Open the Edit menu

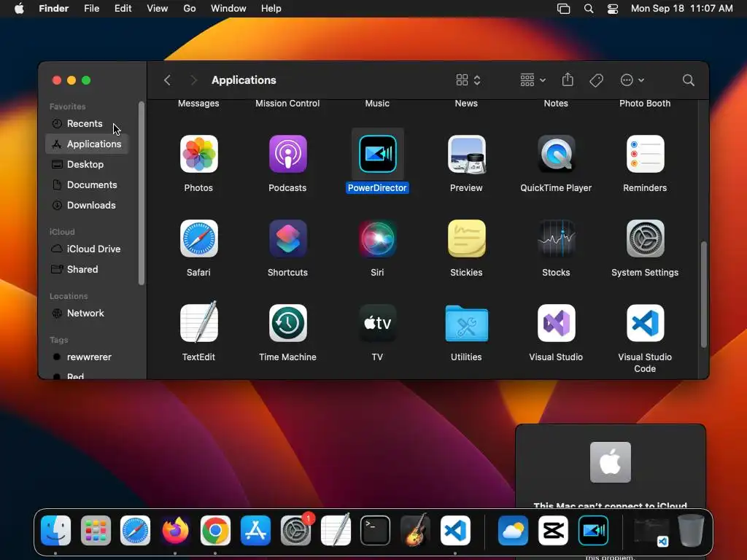pyautogui.click(x=123, y=9)
